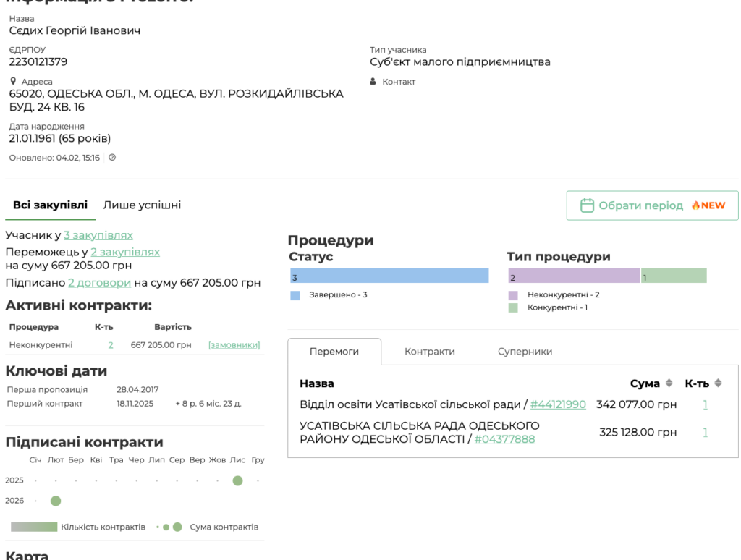The image size is (741, 560).
Task: Click the person icon beside Контакт
Action: 373,82
